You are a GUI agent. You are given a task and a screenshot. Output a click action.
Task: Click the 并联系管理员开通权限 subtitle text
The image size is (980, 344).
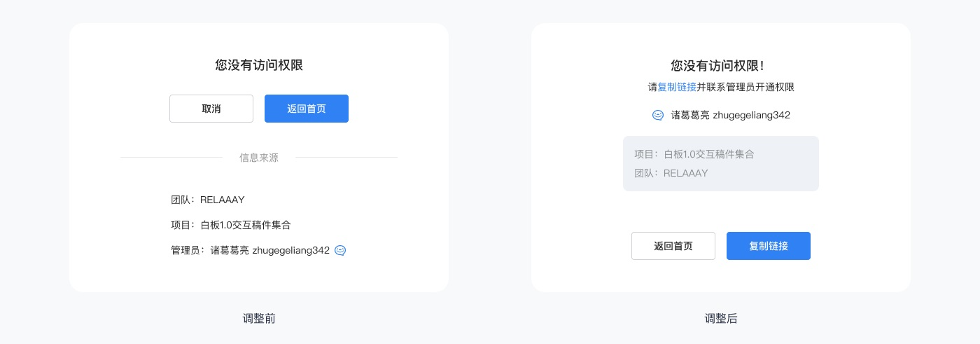click(745, 88)
